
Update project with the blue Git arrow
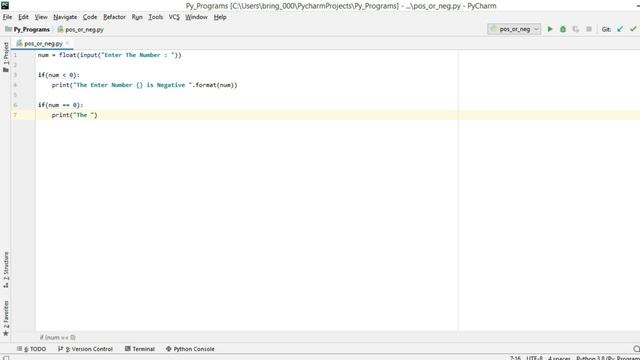coord(620,29)
